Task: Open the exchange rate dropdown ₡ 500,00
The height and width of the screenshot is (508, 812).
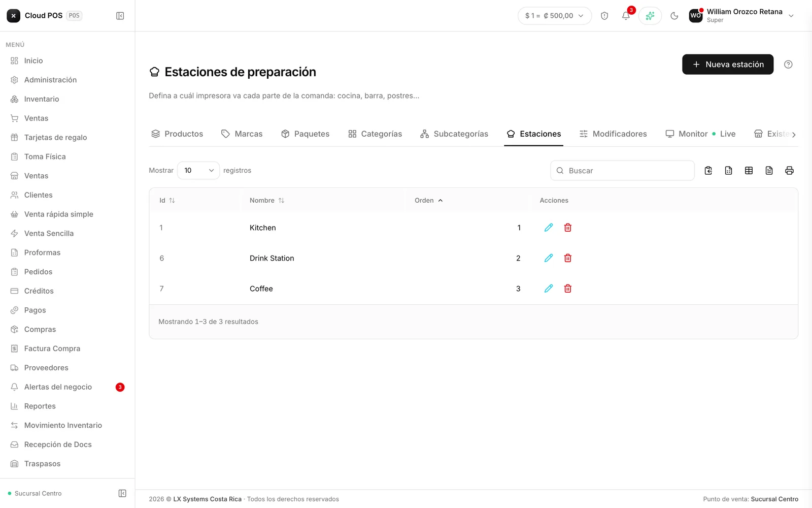Action: [555, 16]
